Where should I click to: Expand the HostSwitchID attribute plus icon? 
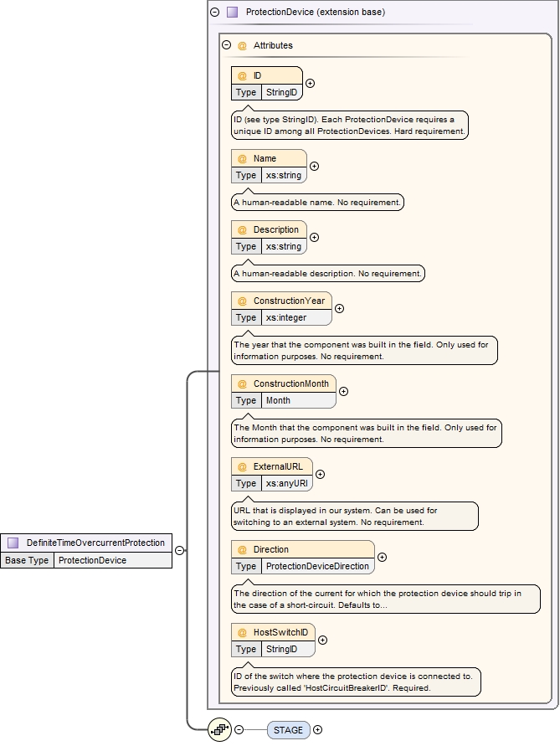[323, 640]
